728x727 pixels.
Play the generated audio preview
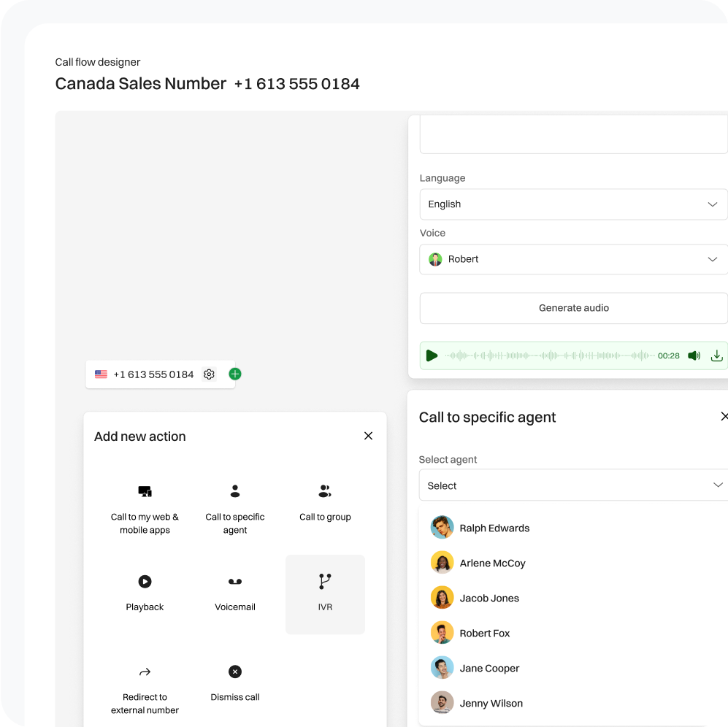[x=432, y=356]
